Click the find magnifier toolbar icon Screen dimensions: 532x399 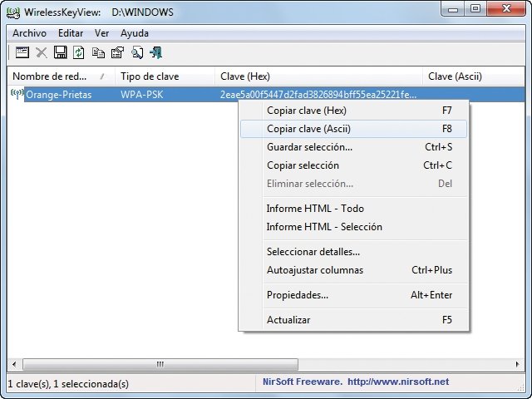pyautogui.click(x=137, y=52)
